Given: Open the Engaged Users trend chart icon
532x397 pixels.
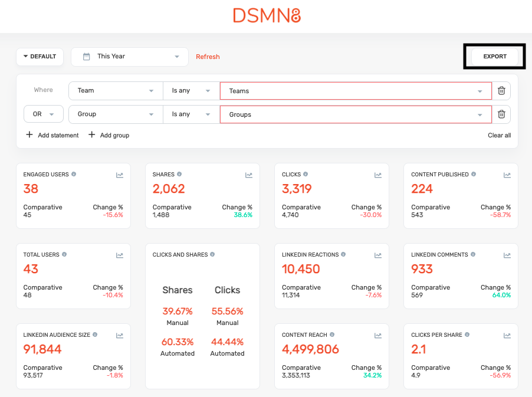Looking at the screenshot, I should (120, 175).
